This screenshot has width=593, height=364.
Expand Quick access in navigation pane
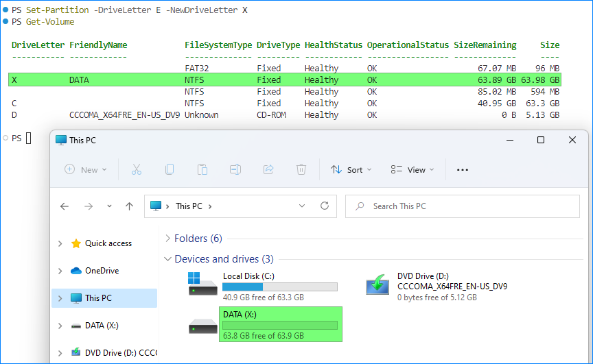(60, 243)
